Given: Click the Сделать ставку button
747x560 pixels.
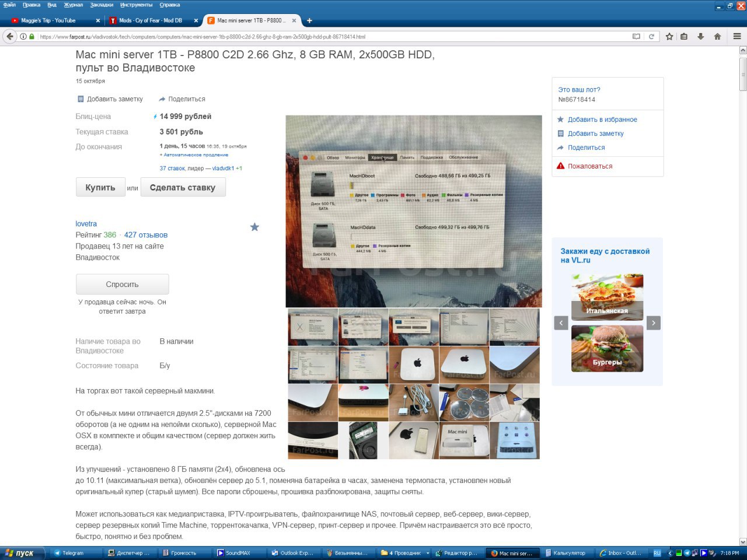Looking at the screenshot, I should (183, 187).
